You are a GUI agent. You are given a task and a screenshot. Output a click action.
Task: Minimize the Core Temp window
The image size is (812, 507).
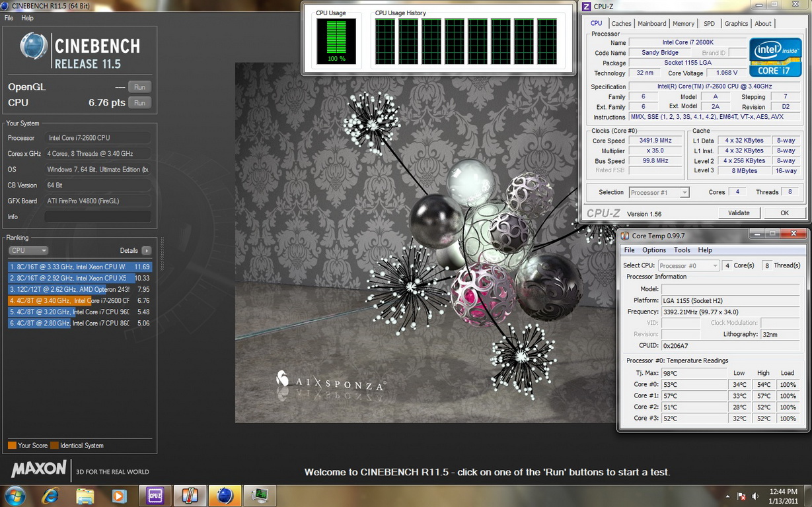point(757,234)
